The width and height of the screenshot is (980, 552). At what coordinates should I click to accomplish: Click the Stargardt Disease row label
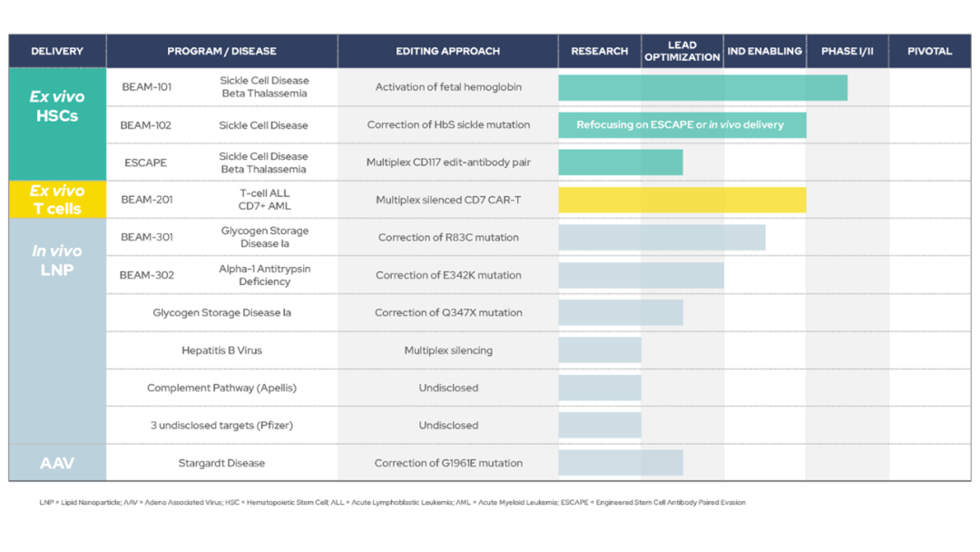pyautogui.click(x=221, y=463)
